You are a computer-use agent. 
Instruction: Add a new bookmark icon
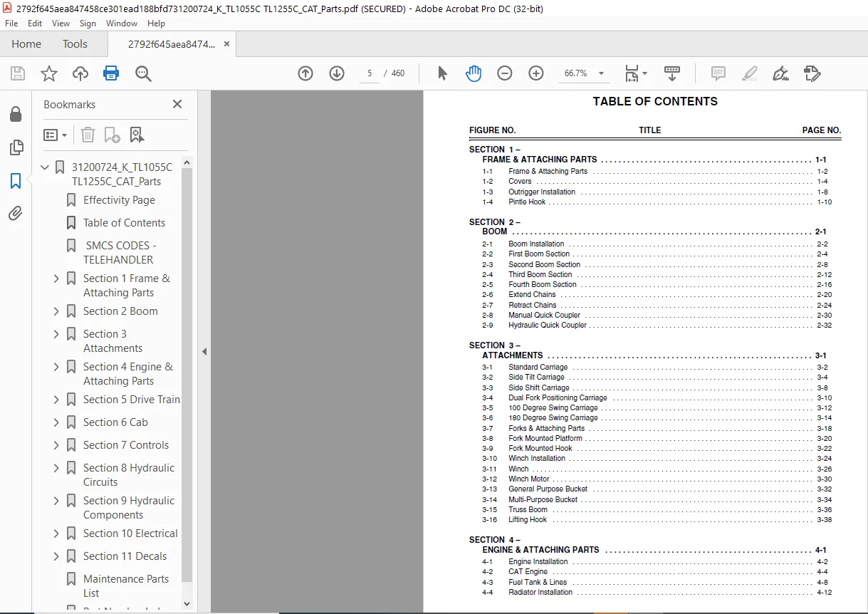(112, 135)
